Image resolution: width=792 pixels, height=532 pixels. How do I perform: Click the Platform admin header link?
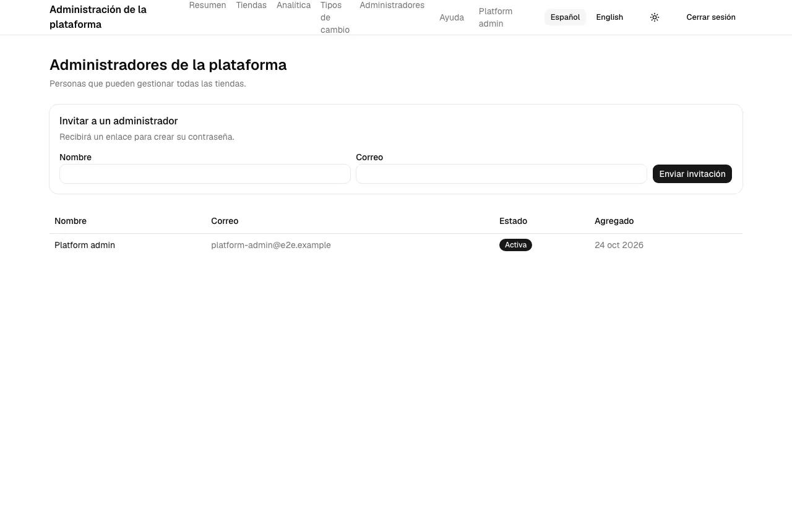point(496,17)
